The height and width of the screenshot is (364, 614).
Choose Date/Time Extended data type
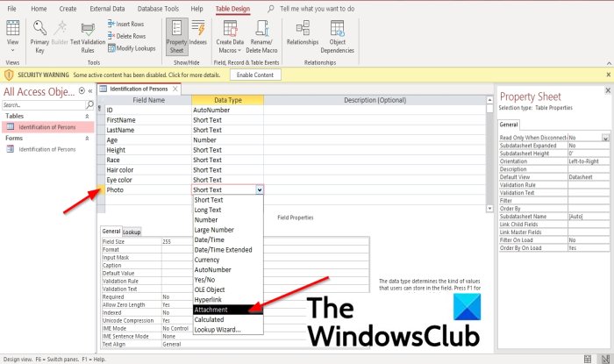(x=228, y=250)
